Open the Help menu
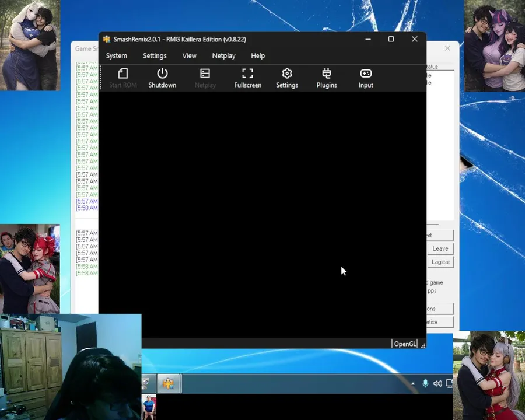The height and width of the screenshot is (420, 525). point(258,55)
